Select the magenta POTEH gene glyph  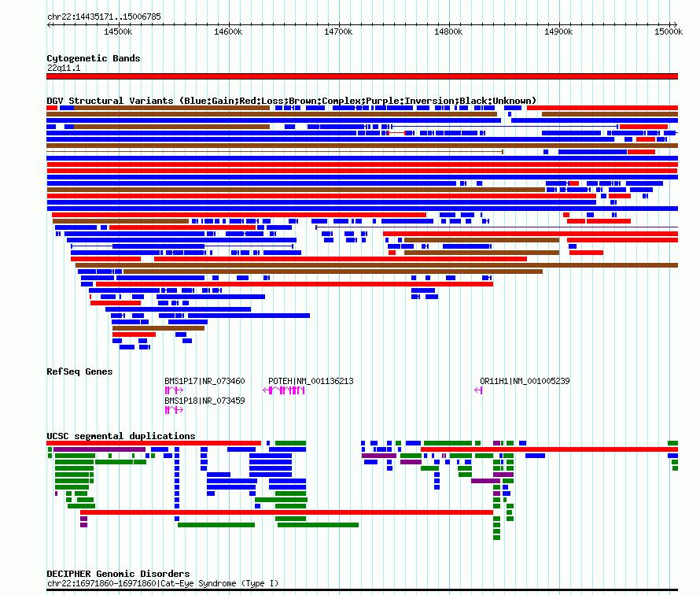284,390
